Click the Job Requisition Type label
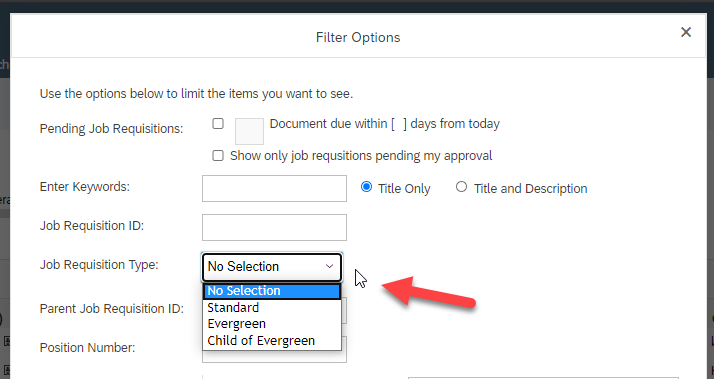714x379 pixels. (99, 265)
